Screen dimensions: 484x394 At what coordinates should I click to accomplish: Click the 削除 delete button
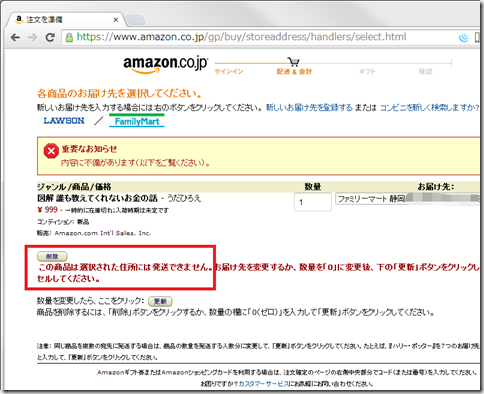coord(52,256)
